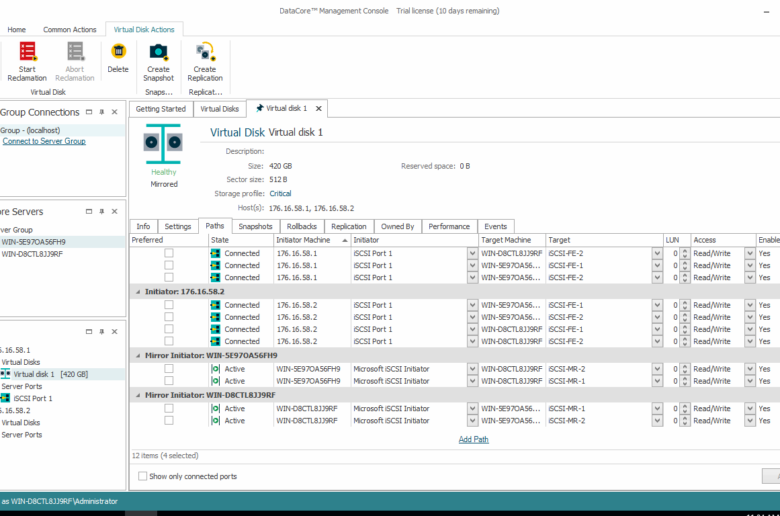Open Initiator dropdown for 176.16.58.1 WIN-D8CTL8JJ9RF iSCSI-FE-2 row
The width and height of the screenshot is (780, 516).
(x=472, y=253)
